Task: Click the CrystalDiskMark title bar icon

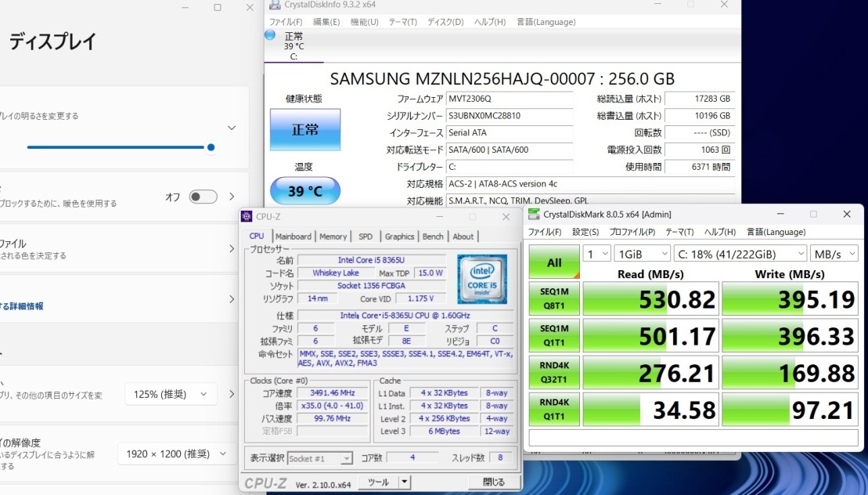Action: [534, 214]
